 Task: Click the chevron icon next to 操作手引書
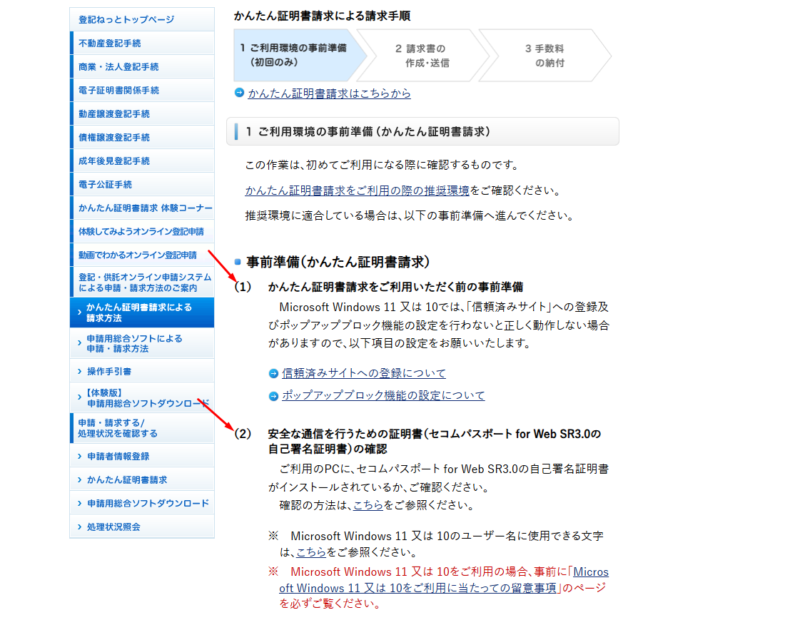(x=80, y=371)
